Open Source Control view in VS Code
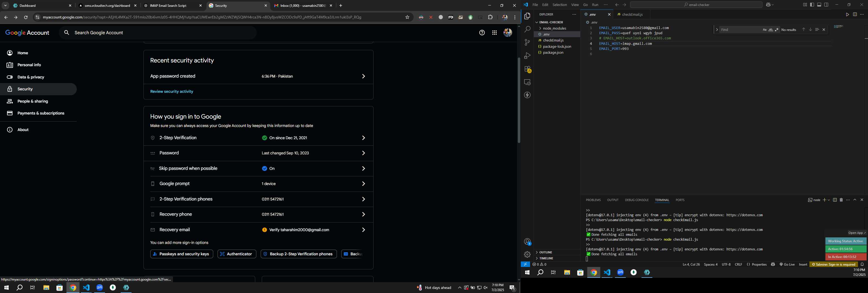 tap(527, 43)
